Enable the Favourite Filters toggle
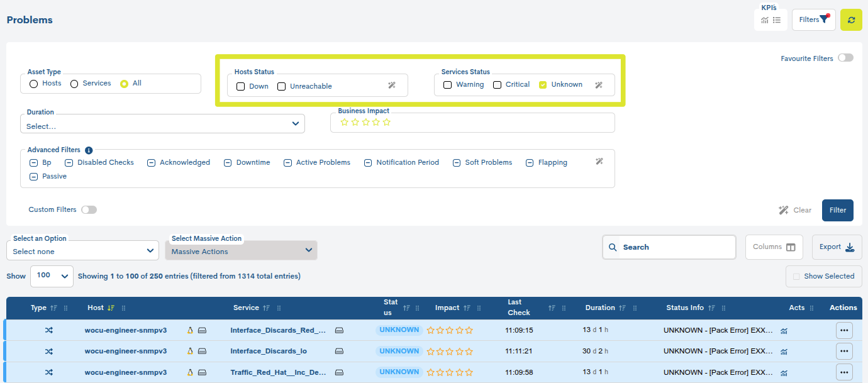The height and width of the screenshot is (383, 868). tap(845, 58)
